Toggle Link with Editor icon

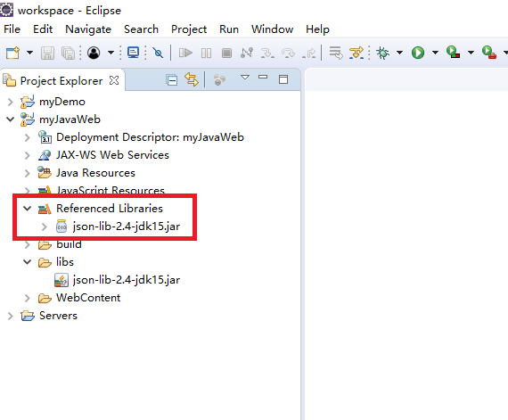coord(192,79)
